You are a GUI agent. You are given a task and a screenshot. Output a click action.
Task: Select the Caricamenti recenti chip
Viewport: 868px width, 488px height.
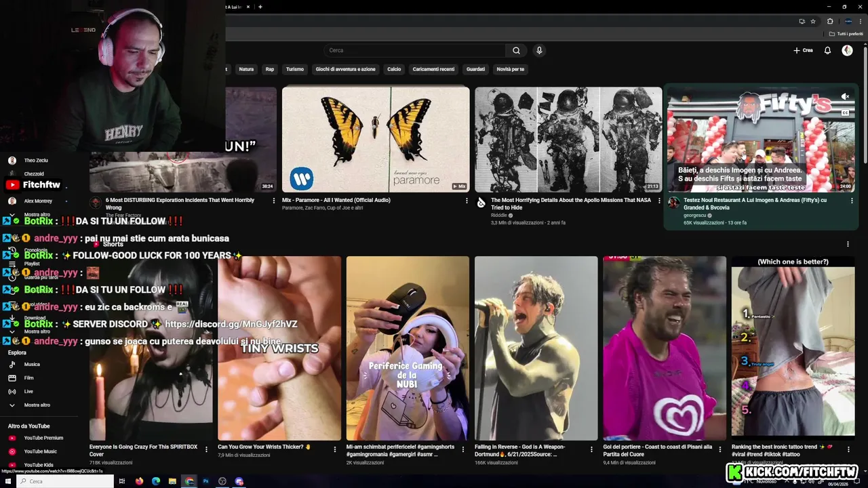(x=433, y=69)
